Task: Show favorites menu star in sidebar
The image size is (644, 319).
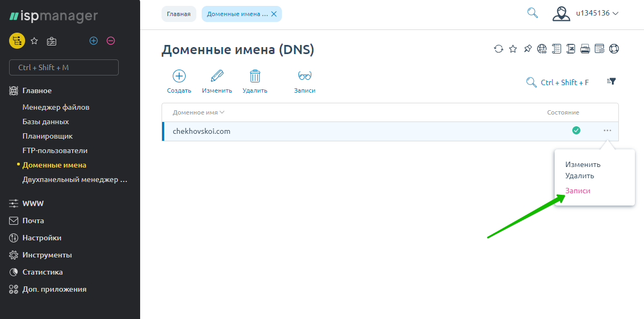Action: coord(34,41)
